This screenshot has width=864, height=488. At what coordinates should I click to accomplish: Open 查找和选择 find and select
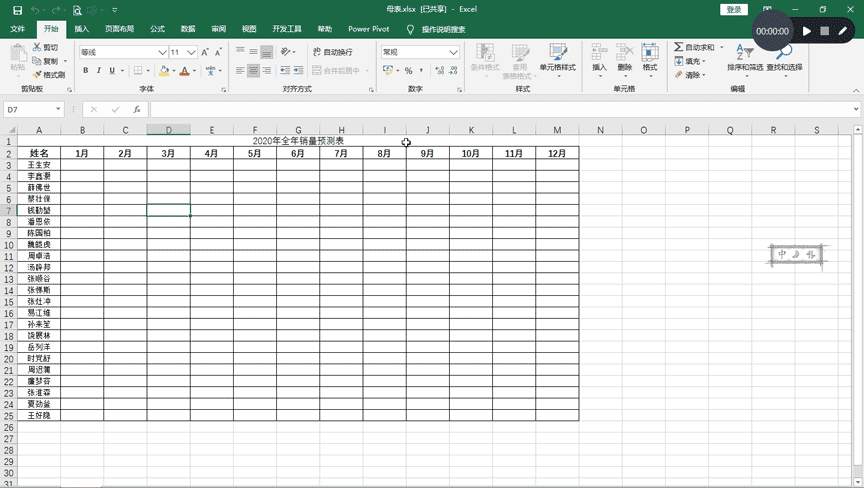coord(784,58)
